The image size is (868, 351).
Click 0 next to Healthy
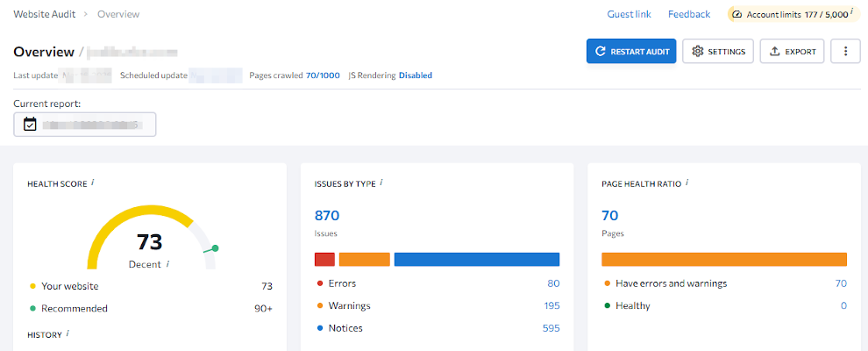(844, 305)
